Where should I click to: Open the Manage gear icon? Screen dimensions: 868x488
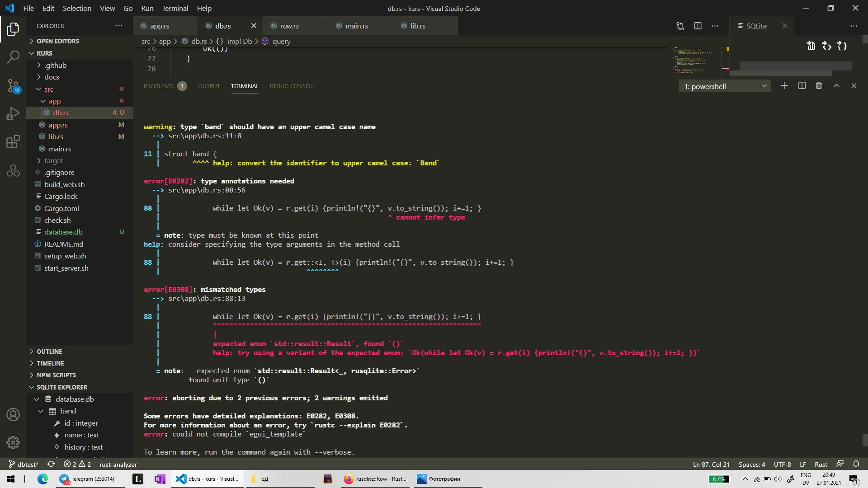pyautogui.click(x=13, y=442)
